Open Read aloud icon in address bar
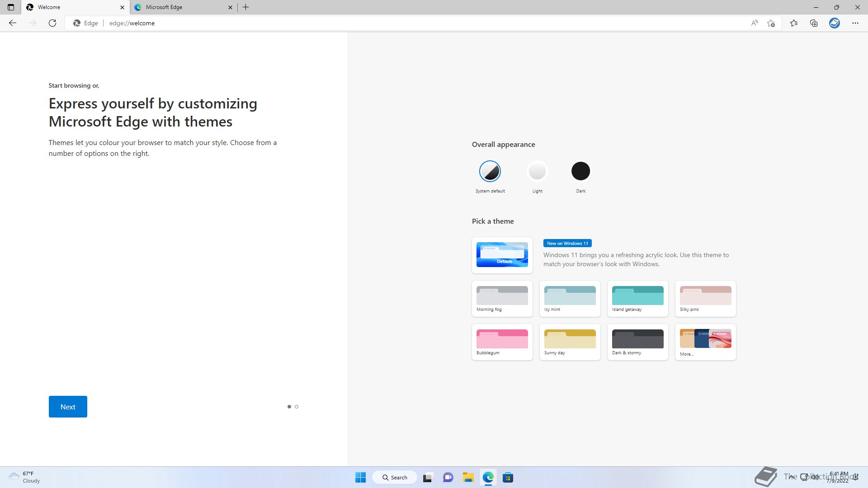The image size is (868, 488). click(x=754, y=23)
